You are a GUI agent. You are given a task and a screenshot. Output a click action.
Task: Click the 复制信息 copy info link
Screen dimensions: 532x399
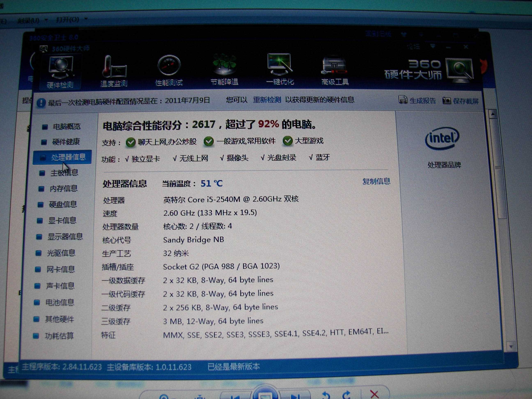pos(376,181)
